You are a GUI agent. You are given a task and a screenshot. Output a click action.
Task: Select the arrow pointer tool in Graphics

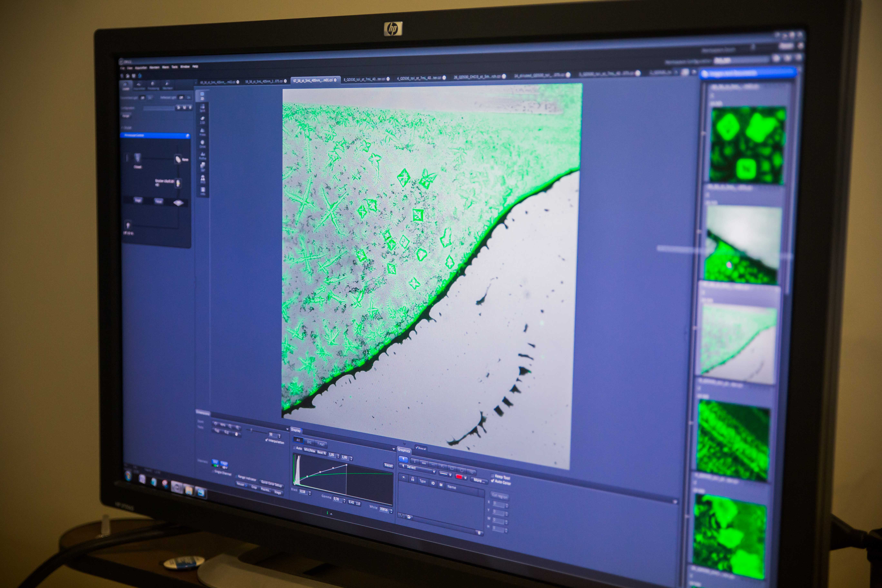pos(403,459)
